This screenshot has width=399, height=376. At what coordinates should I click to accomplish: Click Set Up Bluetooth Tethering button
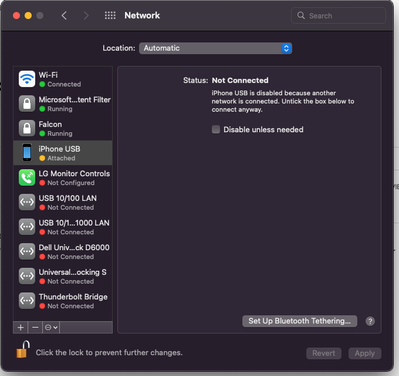pyautogui.click(x=299, y=321)
